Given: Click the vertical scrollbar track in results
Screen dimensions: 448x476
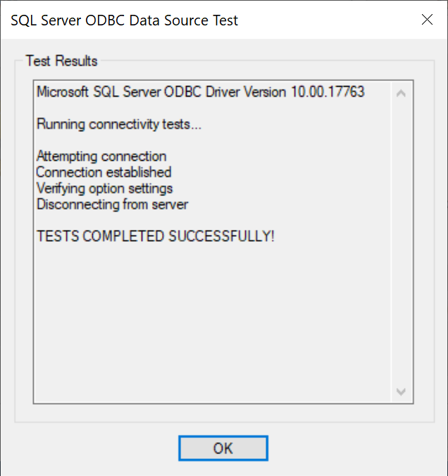Looking at the screenshot, I should click(401, 240).
